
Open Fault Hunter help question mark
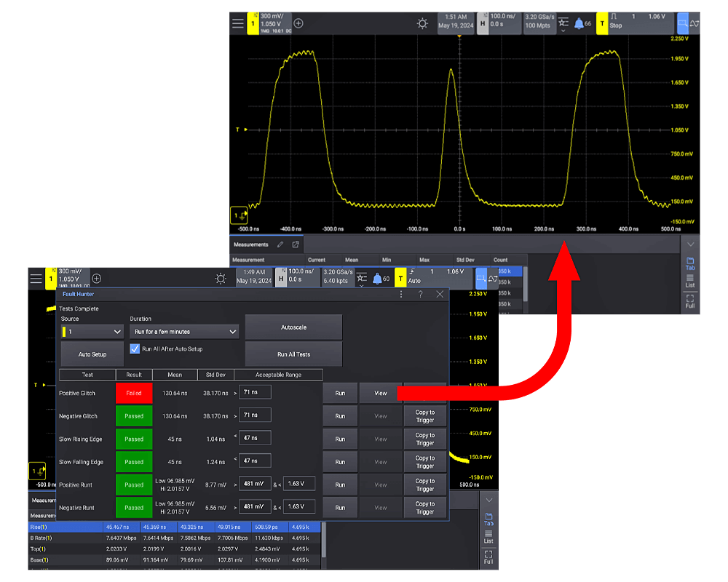coord(420,295)
